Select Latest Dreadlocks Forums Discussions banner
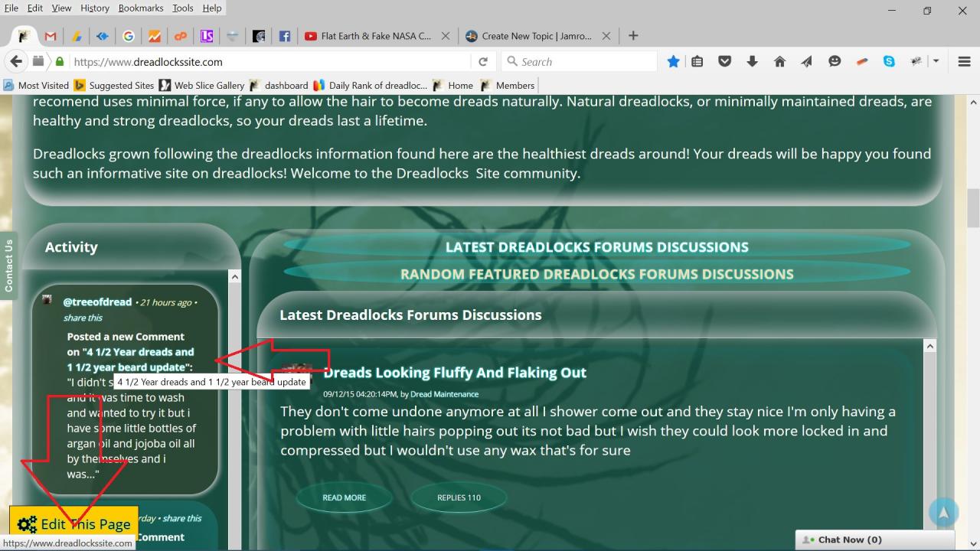 [x=597, y=246]
